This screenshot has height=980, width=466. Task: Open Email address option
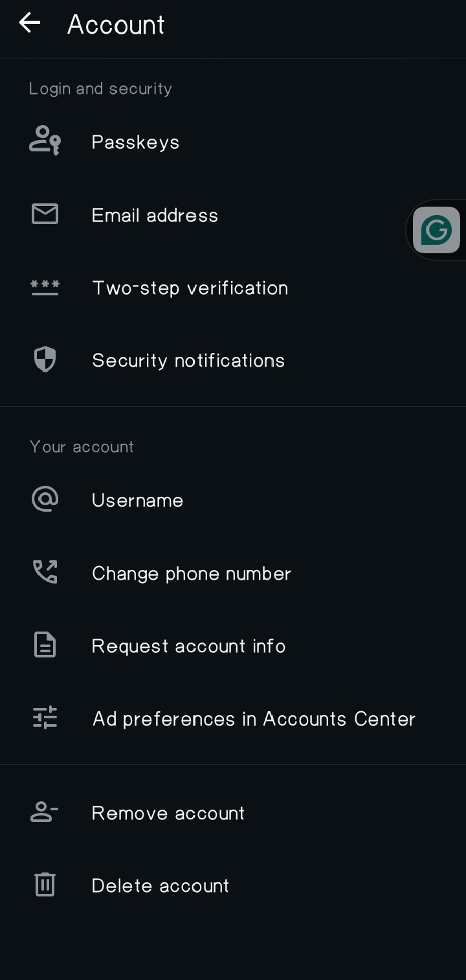233,214
